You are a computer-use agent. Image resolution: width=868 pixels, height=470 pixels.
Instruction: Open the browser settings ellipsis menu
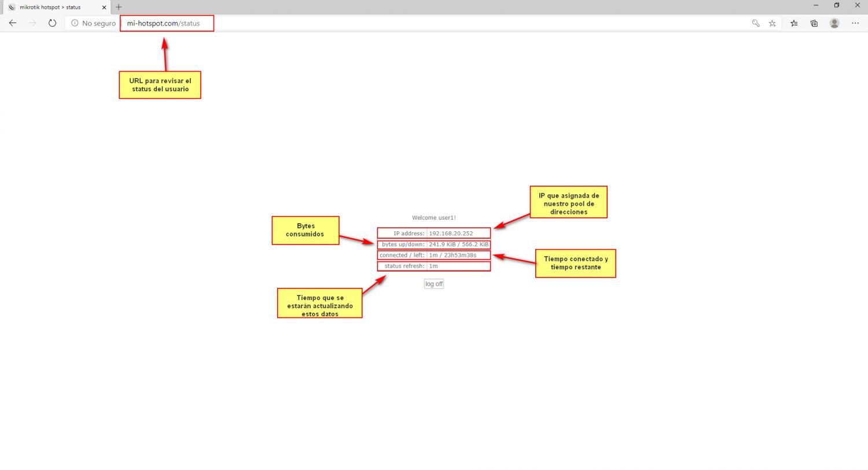tap(855, 23)
